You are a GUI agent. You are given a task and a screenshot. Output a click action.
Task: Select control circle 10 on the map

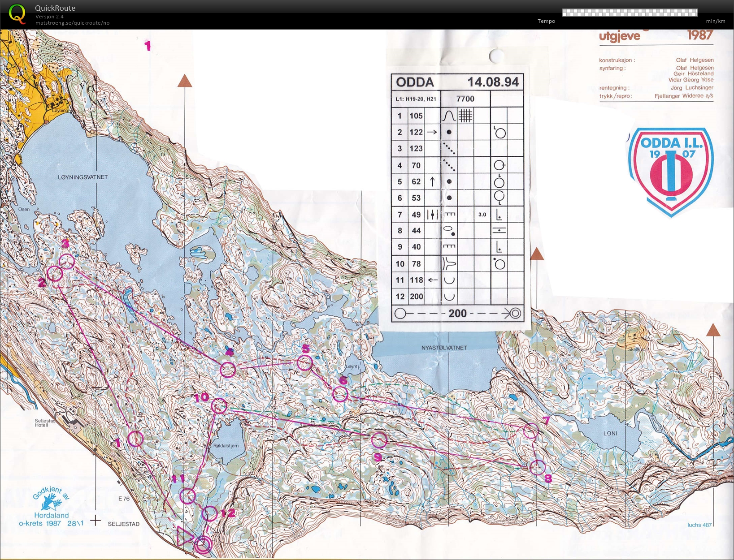click(x=219, y=406)
